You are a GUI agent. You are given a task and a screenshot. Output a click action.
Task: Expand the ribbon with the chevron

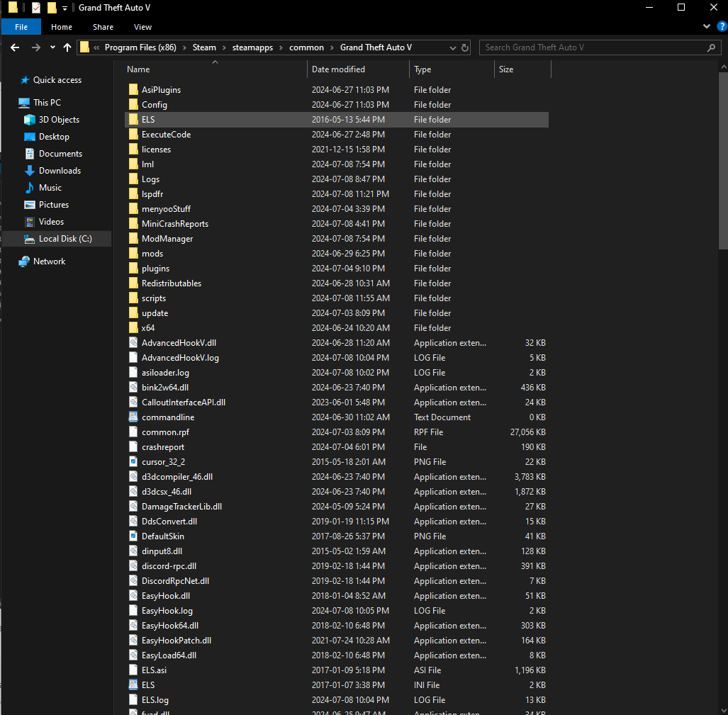706,27
